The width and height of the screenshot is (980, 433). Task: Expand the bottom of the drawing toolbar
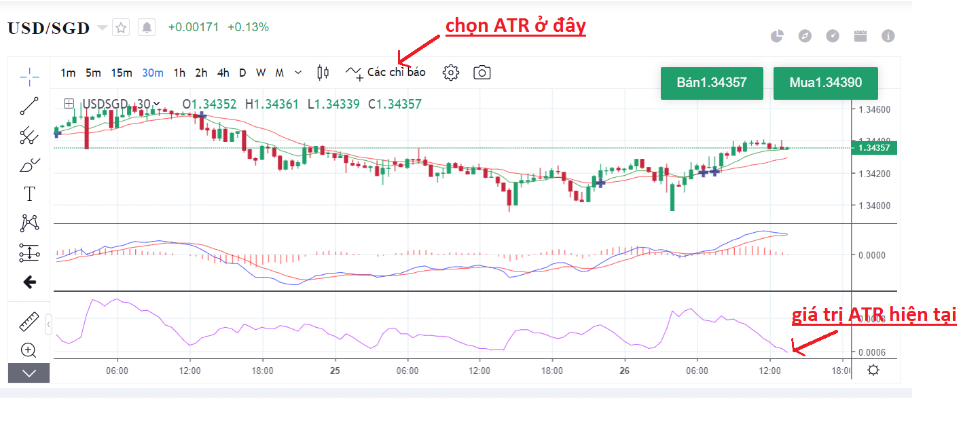click(x=29, y=373)
